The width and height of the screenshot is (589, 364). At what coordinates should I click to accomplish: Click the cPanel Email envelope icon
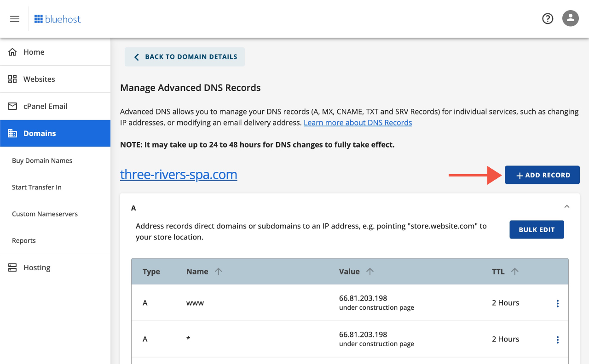pyautogui.click(x=12, y=106)
